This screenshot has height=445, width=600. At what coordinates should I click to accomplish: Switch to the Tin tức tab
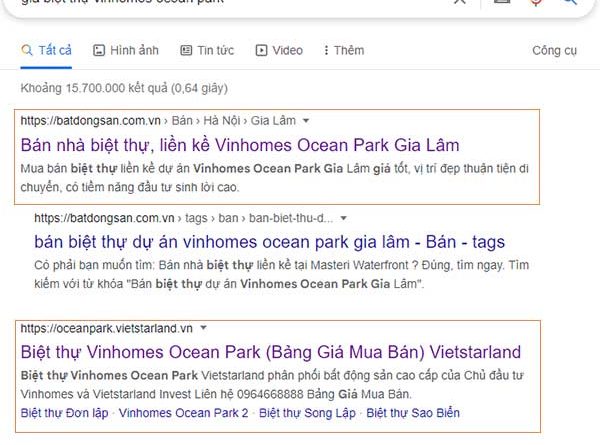(207, 50)
